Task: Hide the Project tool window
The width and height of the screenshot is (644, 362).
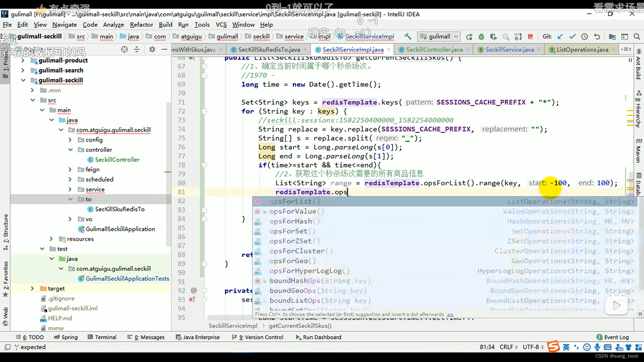Action: [164, 49]
